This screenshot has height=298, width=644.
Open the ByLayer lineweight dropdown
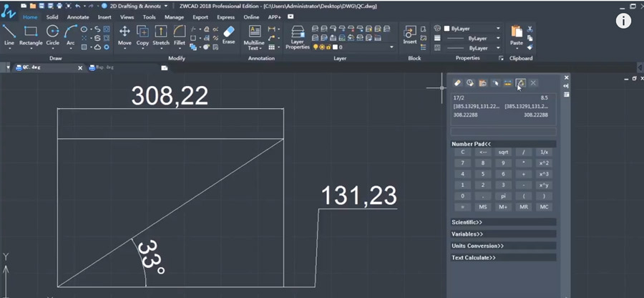click(498, 48)
